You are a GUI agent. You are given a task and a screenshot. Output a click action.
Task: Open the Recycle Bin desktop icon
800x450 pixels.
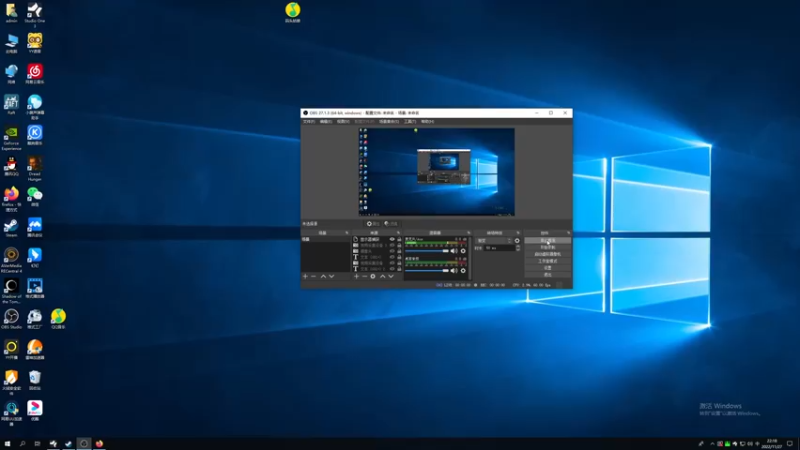tap(35, 380)
